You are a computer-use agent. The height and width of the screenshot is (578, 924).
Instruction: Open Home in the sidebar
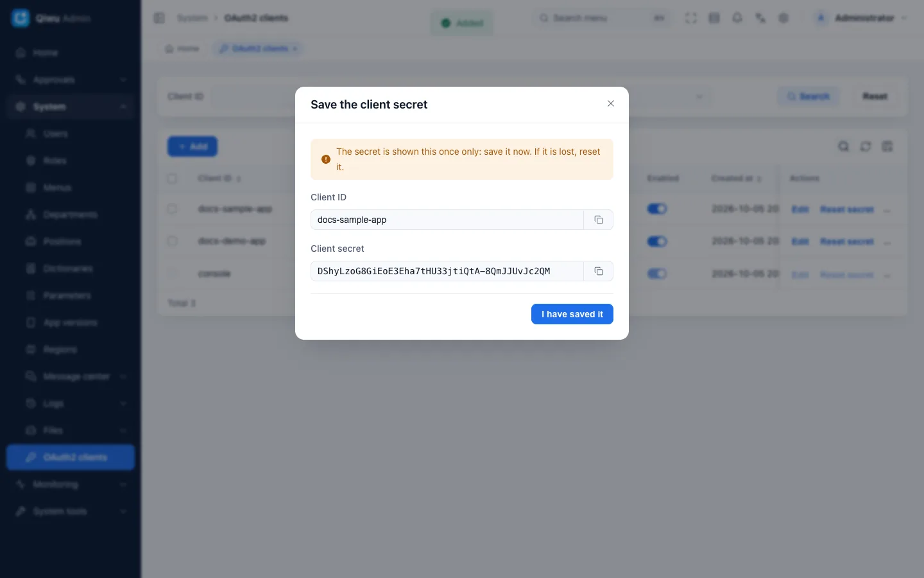tap(71, 53)
